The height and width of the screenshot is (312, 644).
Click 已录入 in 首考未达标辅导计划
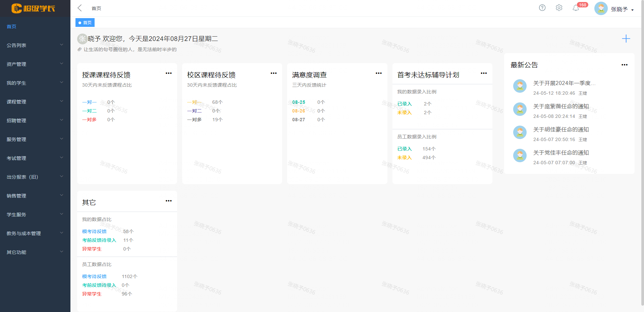click(x=404, y=104)
